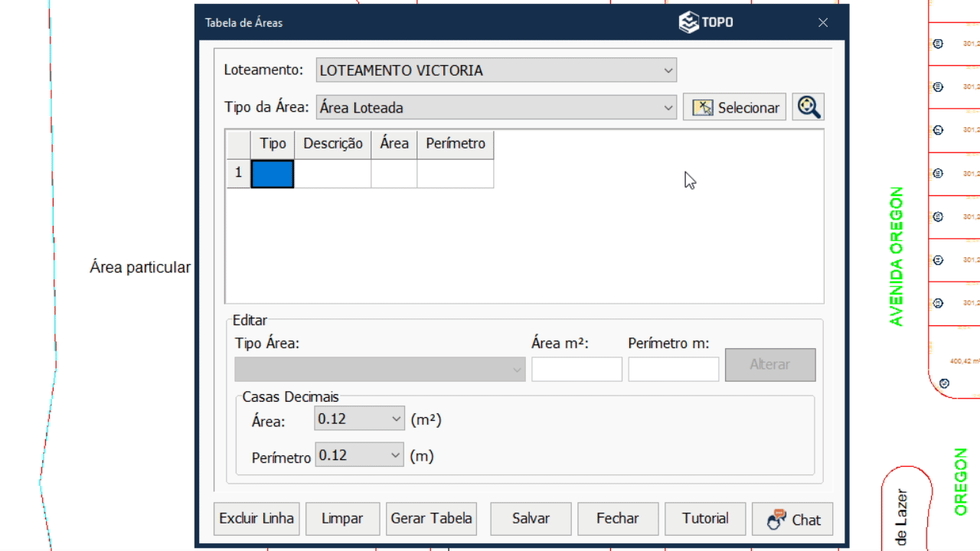This screenshot has width=980, height=551.
Task: Open the Chat support button
Action: click(792, 520)
